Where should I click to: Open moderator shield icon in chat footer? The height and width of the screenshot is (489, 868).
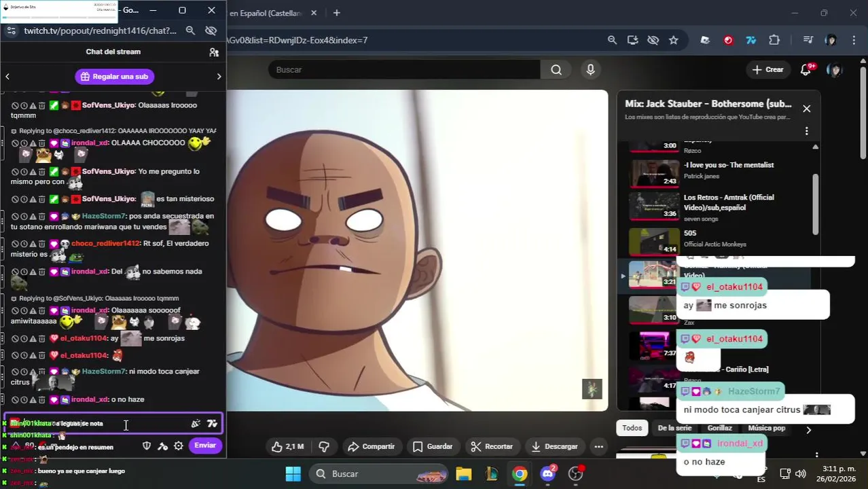(x=146, y=446)
